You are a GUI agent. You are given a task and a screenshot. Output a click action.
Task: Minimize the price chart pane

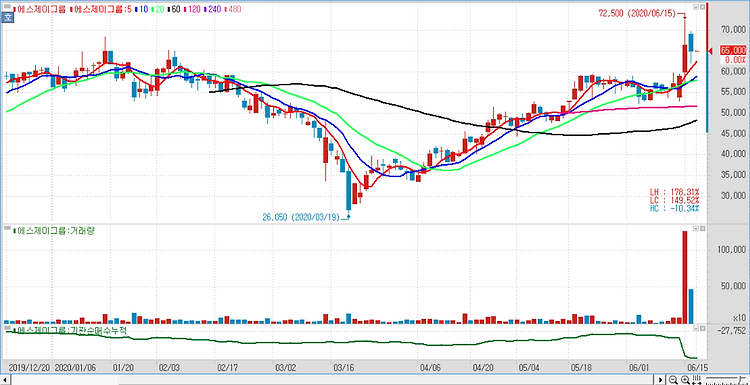[696, 7]
